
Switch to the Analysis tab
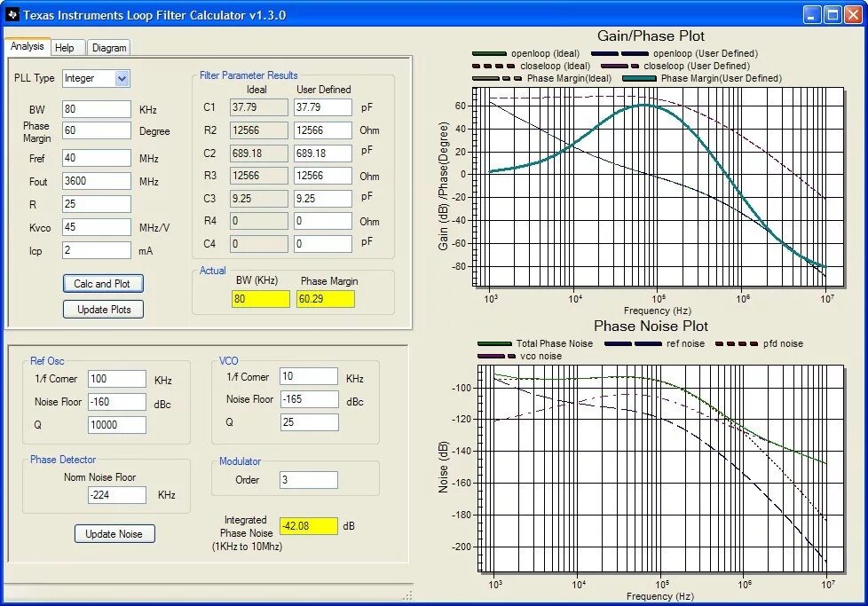click(28, 46)
